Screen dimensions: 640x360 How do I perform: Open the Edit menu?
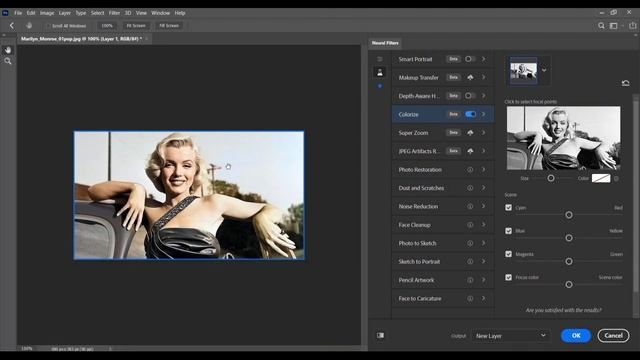click(31, 13)
